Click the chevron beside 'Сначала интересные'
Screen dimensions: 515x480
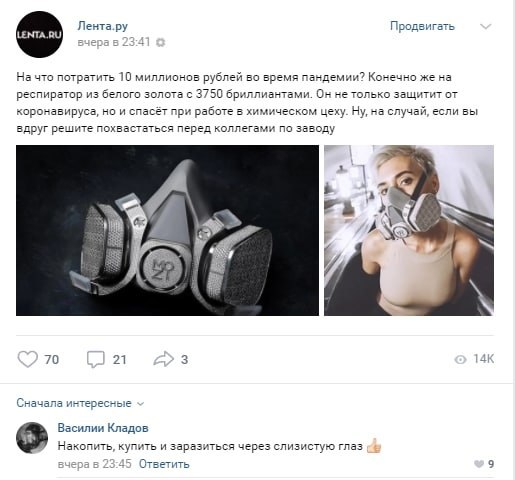(x=141, y=404)
